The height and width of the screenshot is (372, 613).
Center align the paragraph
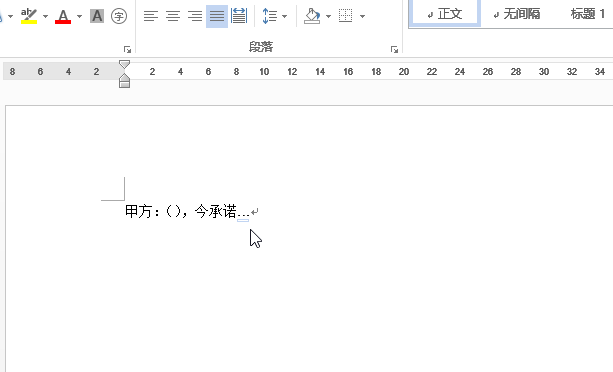tap(173, 16)
